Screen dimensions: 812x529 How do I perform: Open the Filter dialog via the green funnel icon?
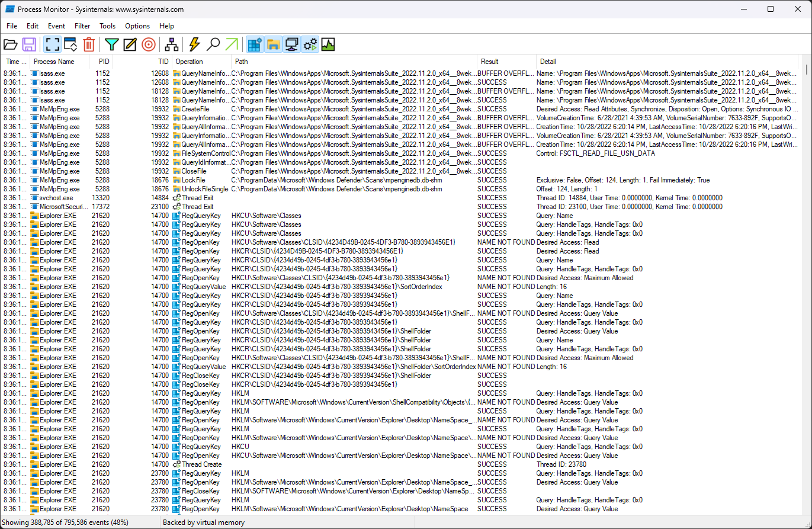[111, 44]
